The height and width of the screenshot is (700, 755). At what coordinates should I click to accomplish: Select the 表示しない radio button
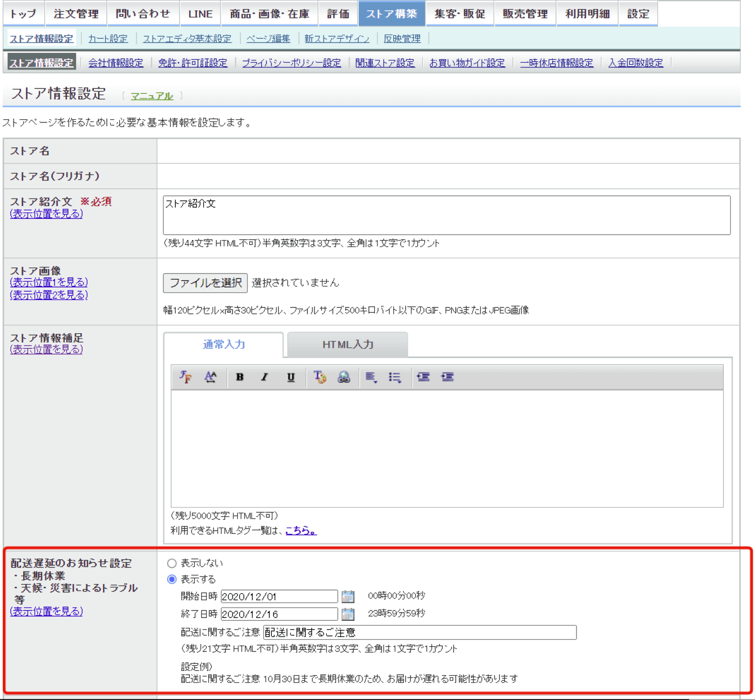172,563
